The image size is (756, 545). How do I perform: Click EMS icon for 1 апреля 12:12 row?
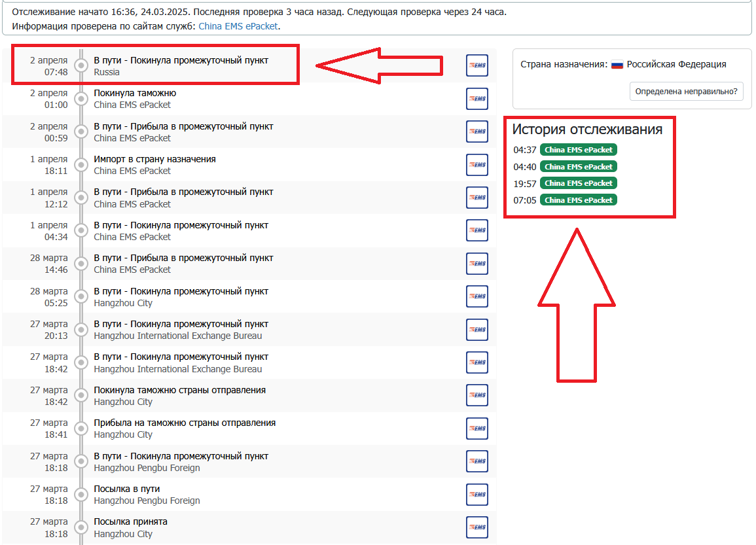pos(477,198)
